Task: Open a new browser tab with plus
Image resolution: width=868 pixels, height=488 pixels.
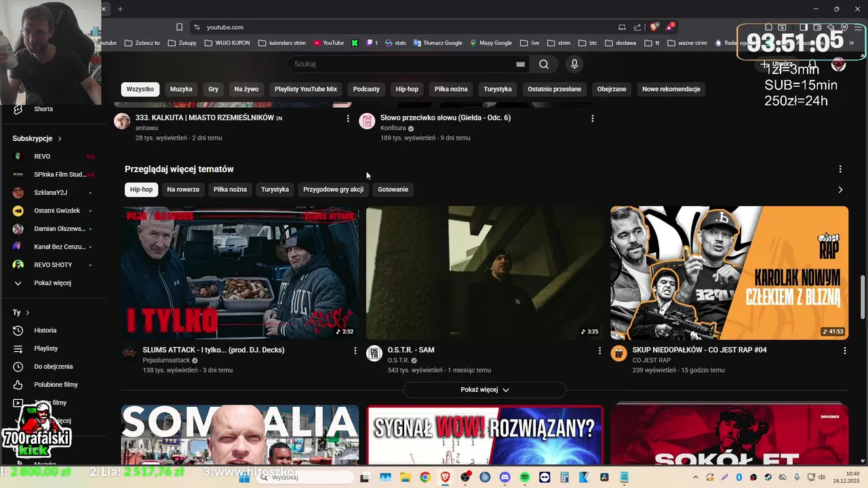Action: tap(120, 9)
